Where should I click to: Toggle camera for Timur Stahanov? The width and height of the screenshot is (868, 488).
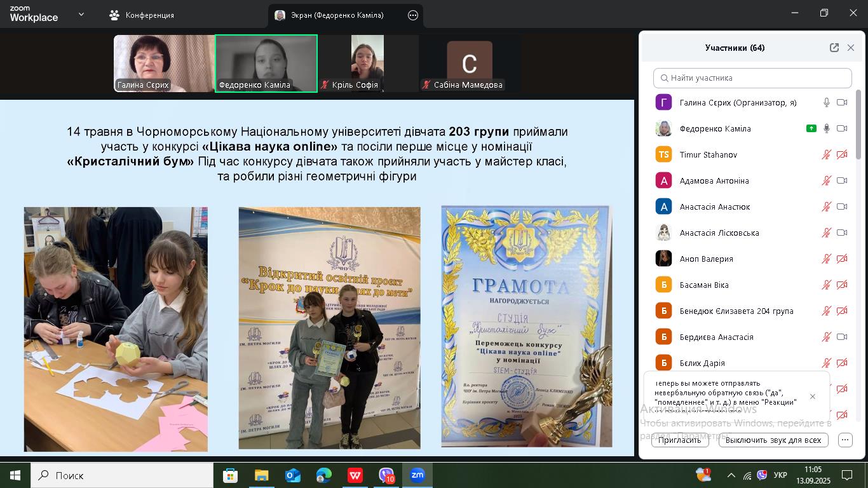[x=842, y=154]
